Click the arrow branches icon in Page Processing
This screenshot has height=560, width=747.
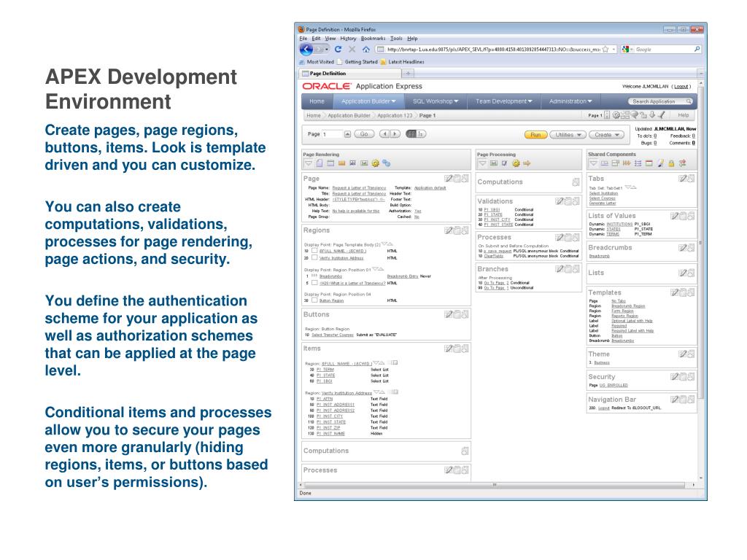[527, 163]
